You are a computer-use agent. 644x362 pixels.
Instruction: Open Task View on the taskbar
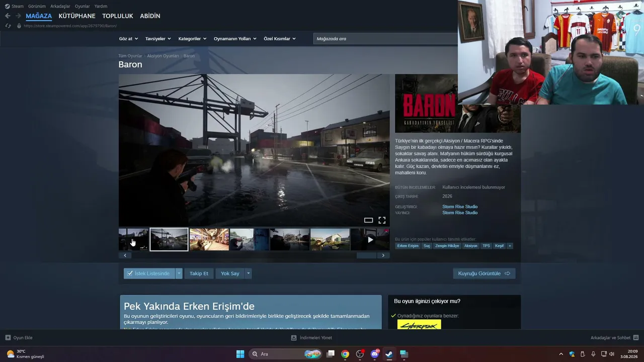pos(331,354)
